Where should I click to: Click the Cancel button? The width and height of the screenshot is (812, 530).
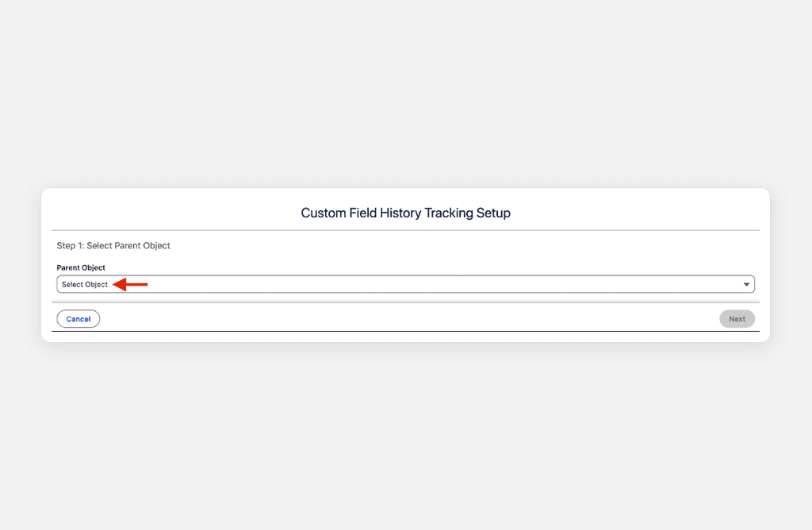(79, 319)
